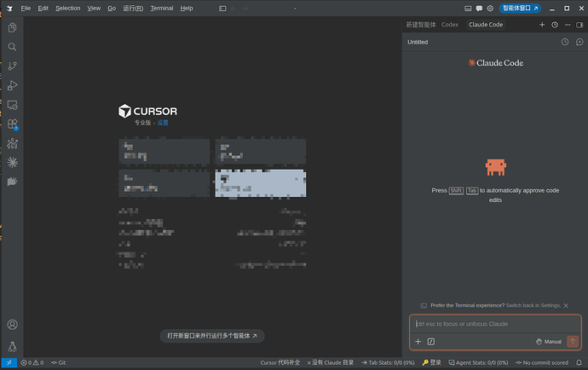Open the Go menu
588x370 pixels.
coord(112,9)
